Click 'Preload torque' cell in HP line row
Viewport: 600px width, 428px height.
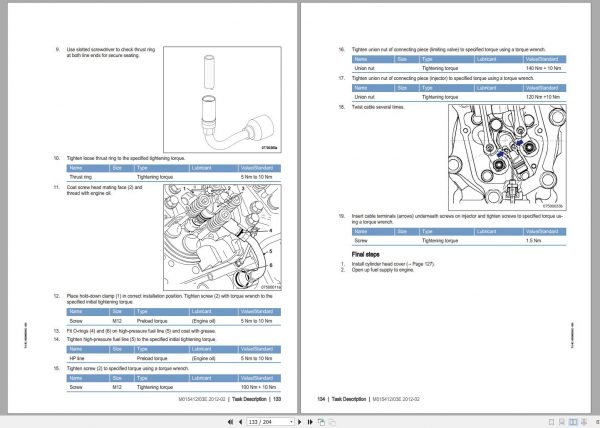[x=152, y=358]
